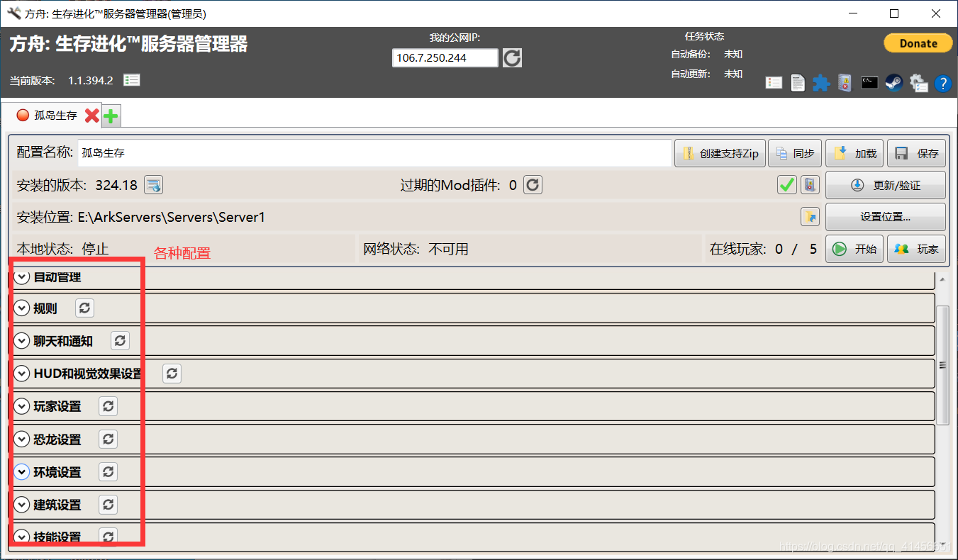Refresh the public IP address
The width and height of the screenshot is (958, 560).
tap(512, 58)
